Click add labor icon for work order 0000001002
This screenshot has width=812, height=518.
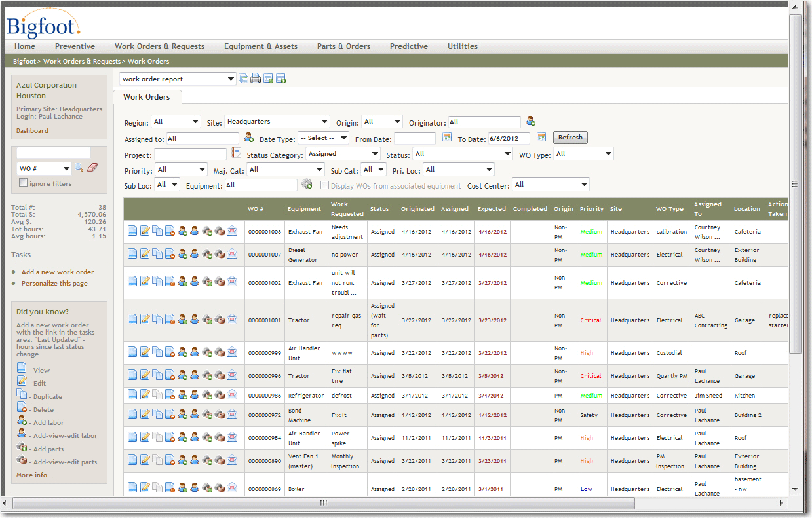point(182,283)
